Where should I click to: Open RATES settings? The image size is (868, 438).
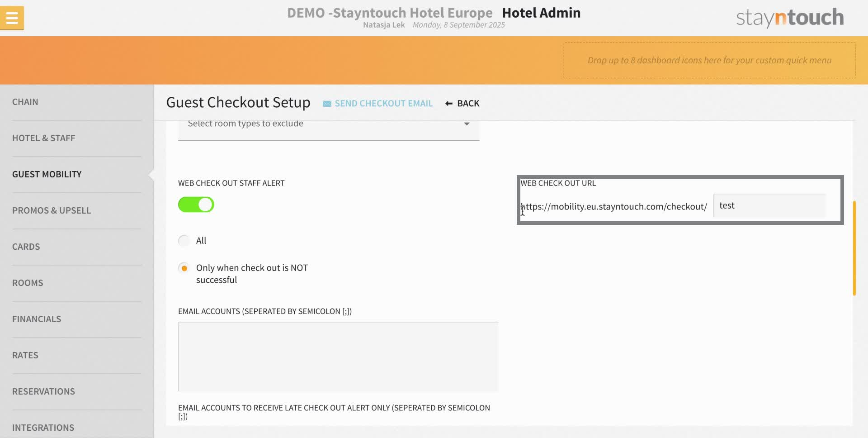tap(25, 355)
